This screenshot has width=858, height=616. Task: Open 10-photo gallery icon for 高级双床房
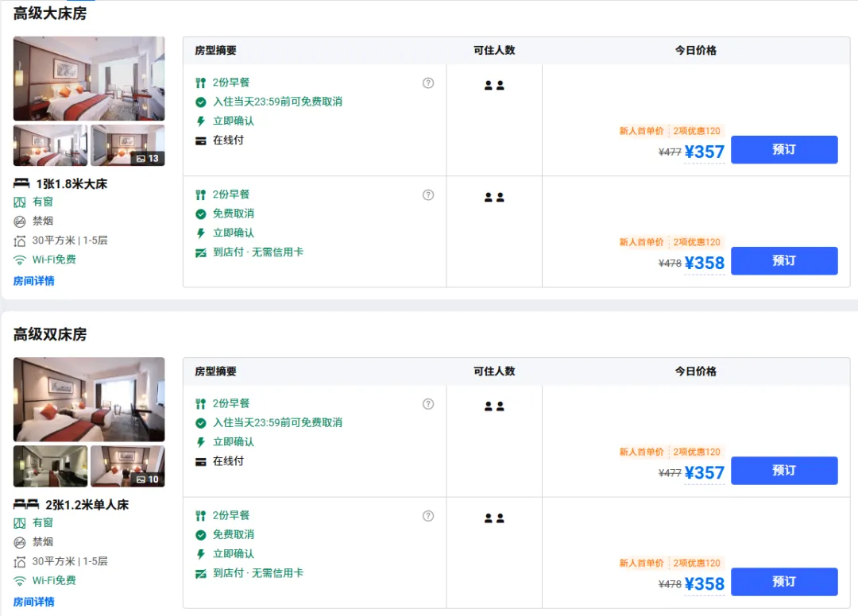coord(148,479)
